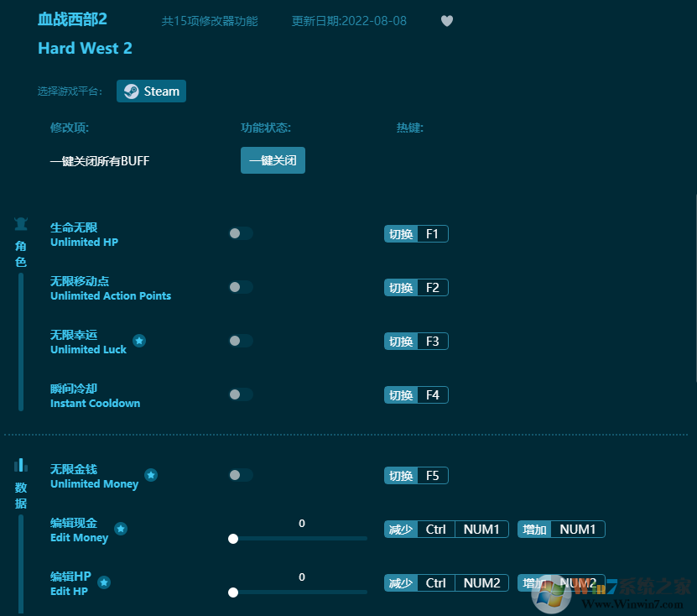Click the vertical scrollbar on the right edge
The height and width of the screenshot is (616, 697).
(695, 288)
